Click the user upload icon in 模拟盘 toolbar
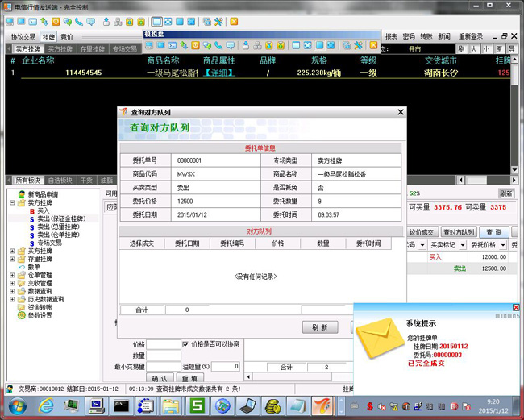 [246, 45]
